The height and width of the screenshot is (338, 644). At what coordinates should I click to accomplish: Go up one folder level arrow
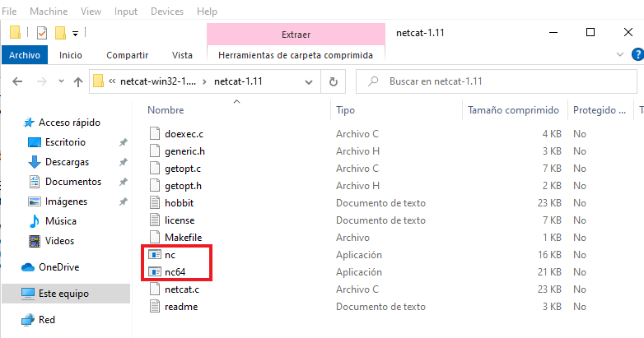pos(78,81)
